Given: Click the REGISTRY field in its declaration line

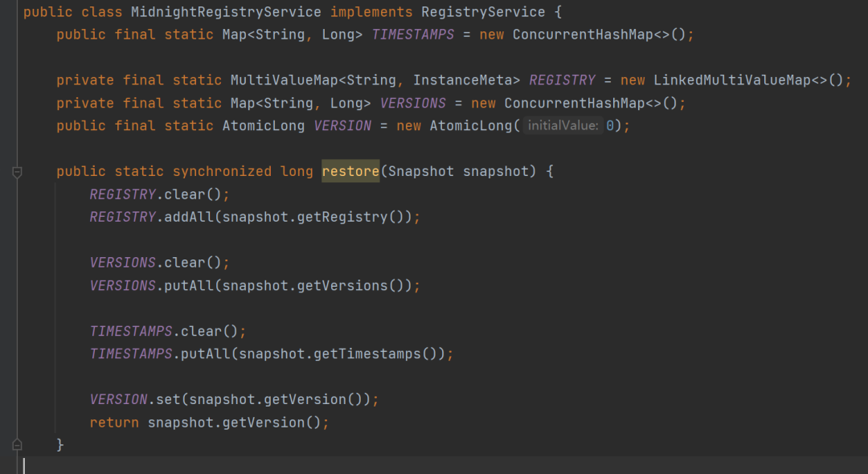Looking at the screenshot, I should 563,80.
